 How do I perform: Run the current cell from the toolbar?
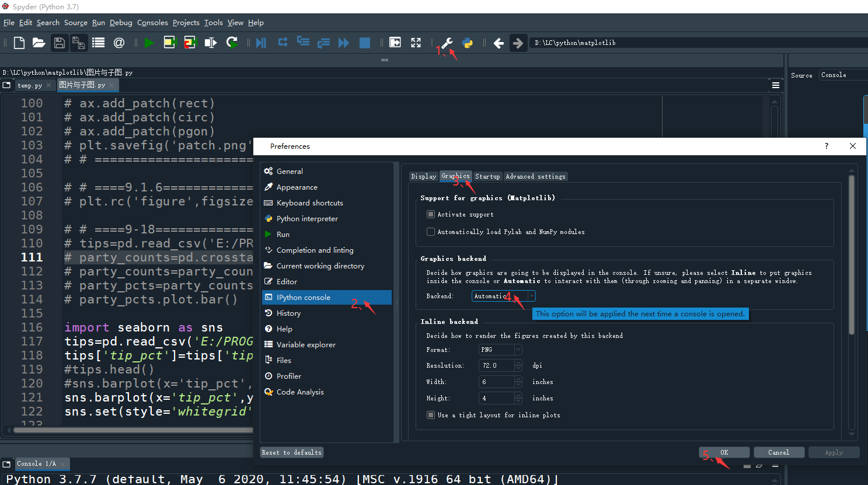point(169,43)
